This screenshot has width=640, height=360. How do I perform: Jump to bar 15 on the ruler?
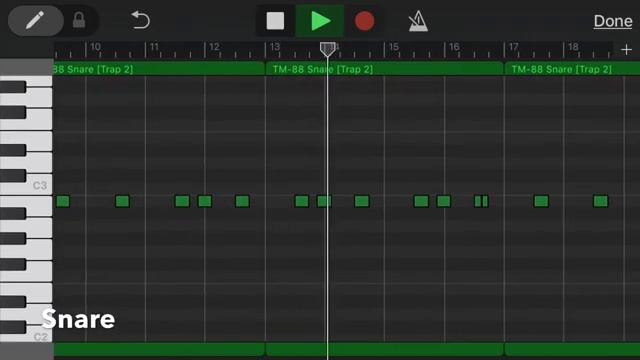[x=393, y=47]
